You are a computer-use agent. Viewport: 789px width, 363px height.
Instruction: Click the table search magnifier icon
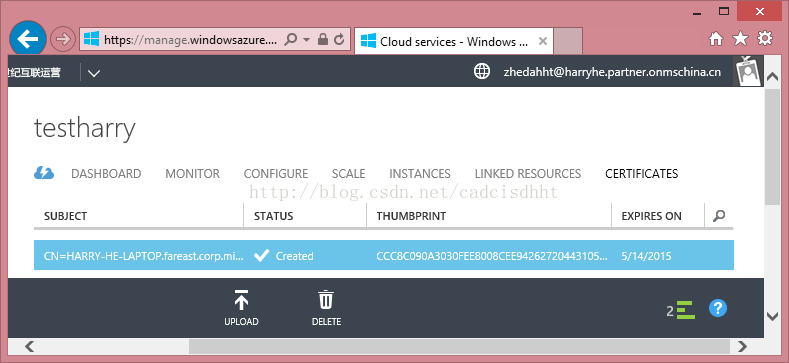tap(720, 216)
